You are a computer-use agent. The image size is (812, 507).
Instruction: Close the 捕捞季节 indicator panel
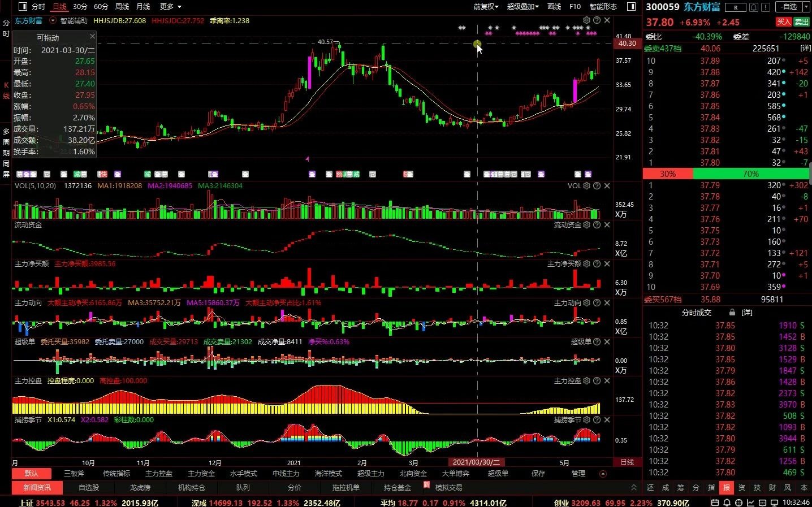(607, 419)
